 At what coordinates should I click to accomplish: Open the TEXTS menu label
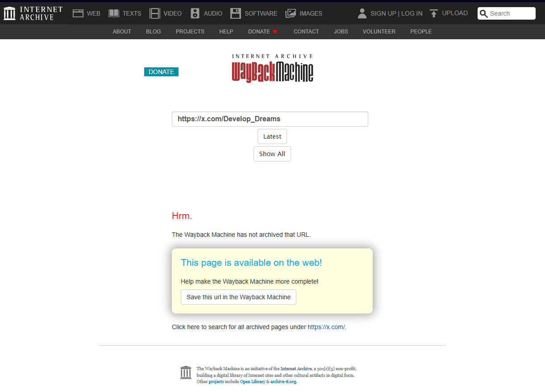[132, 13]
